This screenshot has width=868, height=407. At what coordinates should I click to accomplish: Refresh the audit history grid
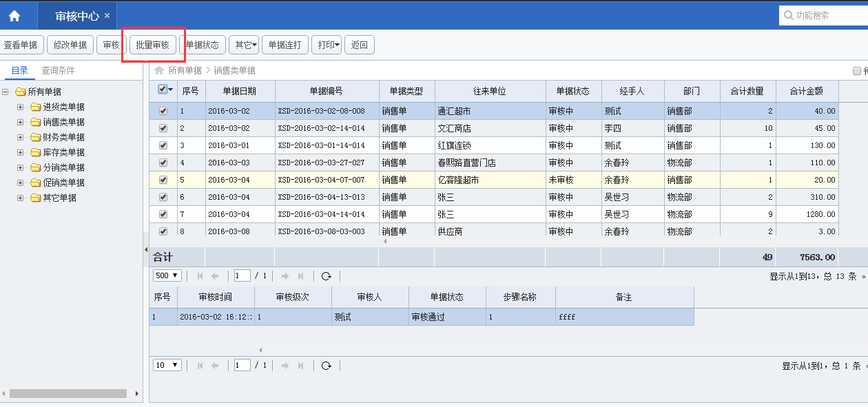[x=327, y=365]
